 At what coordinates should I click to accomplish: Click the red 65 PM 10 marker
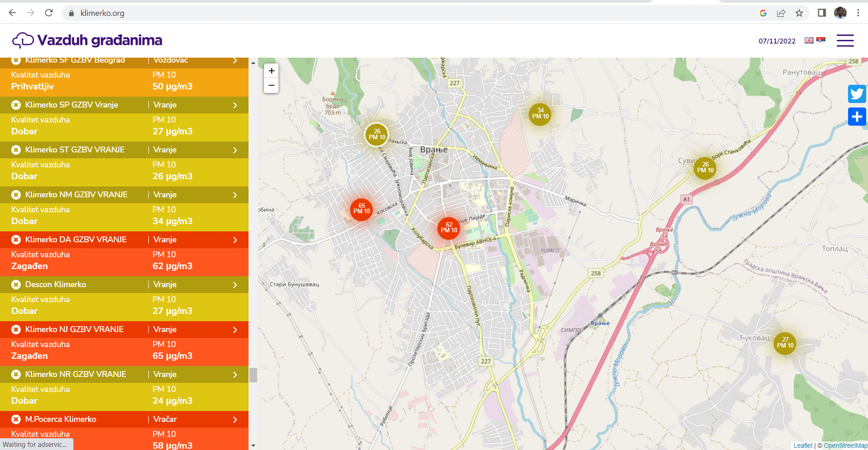coord(361,209)
